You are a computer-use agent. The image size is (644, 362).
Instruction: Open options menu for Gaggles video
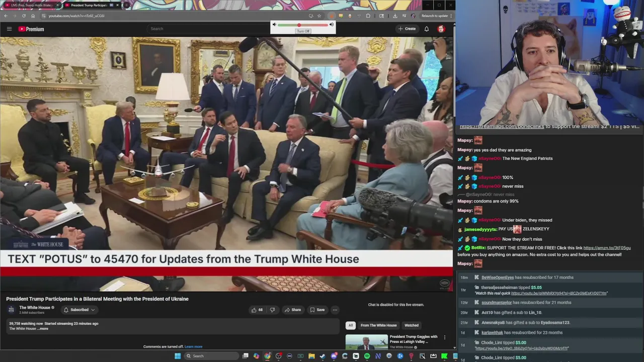click(444, 337)
